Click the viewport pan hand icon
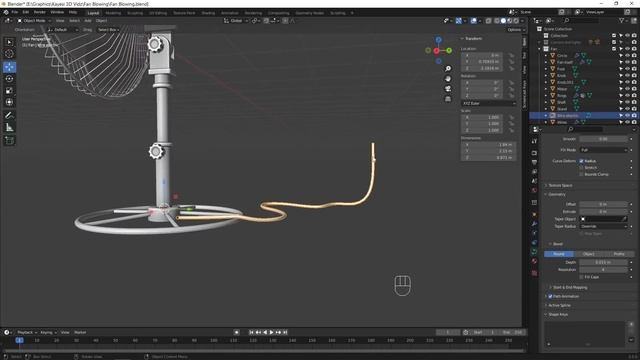The width and height of the screenshot is (640, 360). point(448,79)
